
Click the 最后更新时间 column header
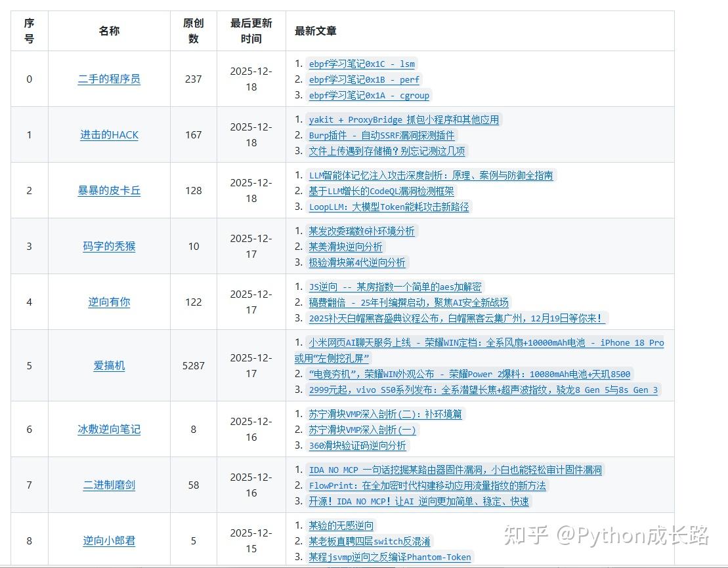(x=251, y=31)
